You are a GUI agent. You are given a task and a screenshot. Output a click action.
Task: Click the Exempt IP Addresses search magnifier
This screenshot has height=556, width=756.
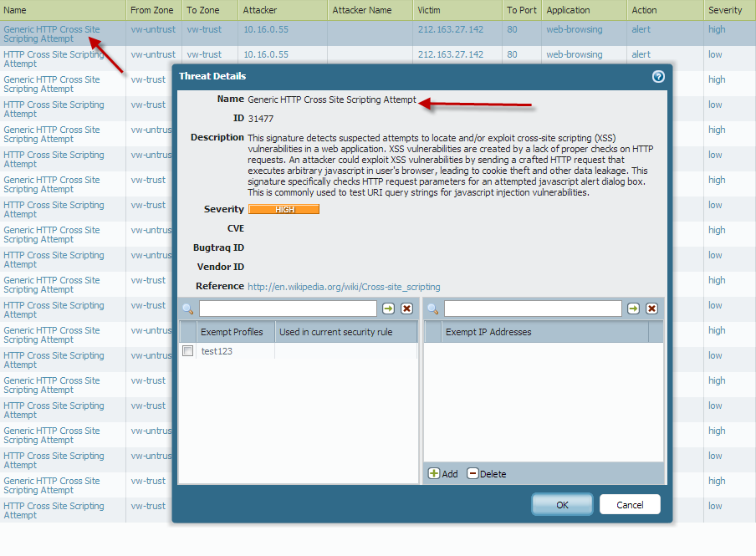point(433,309)
